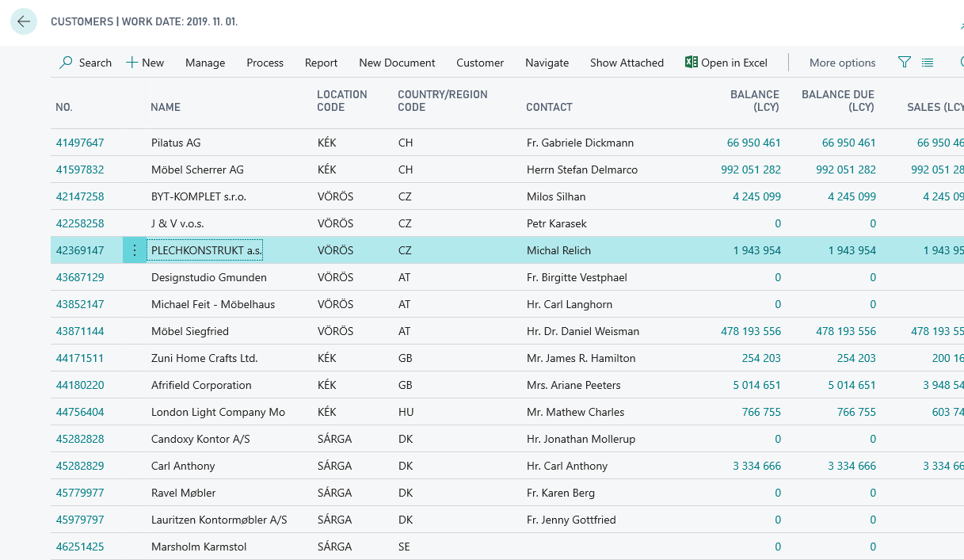This screenshot has height=560, width=964.
Task: Open the Process menu
Action: point(265,63)
